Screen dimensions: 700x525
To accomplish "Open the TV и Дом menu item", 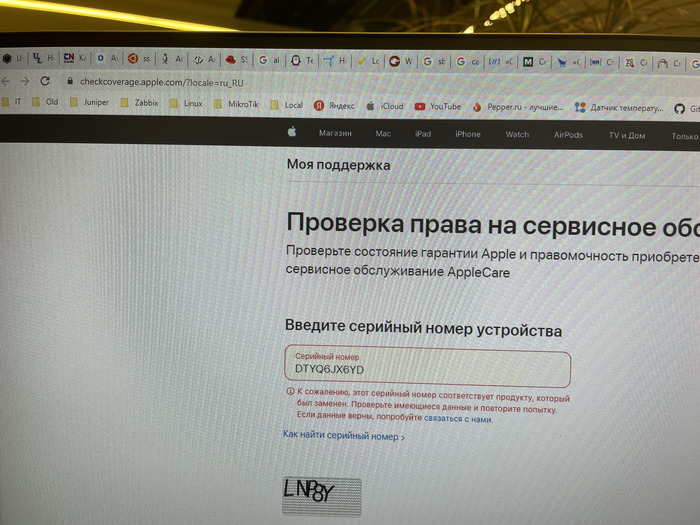I will click(627, 135).
